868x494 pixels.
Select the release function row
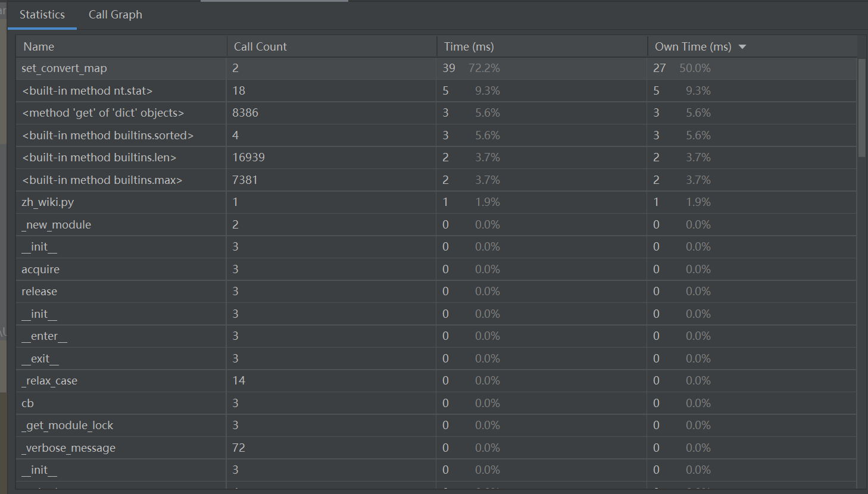point(39,292)
